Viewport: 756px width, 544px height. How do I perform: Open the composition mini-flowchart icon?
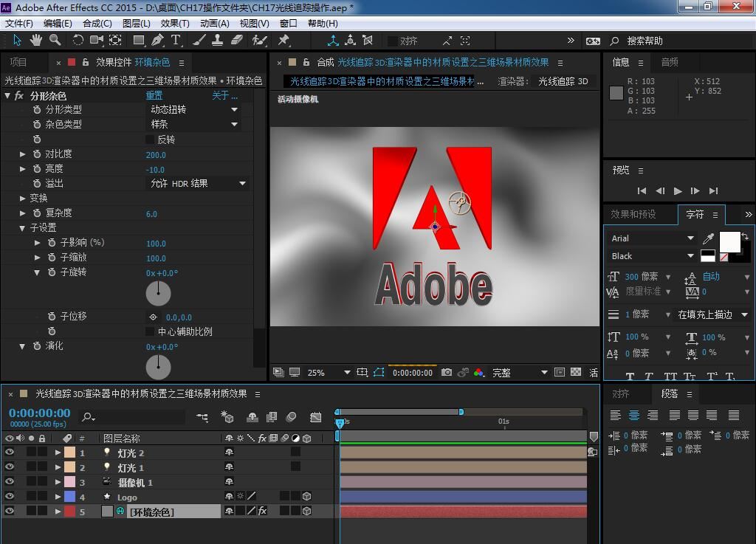pyautogui.click(x=202, y=417)
